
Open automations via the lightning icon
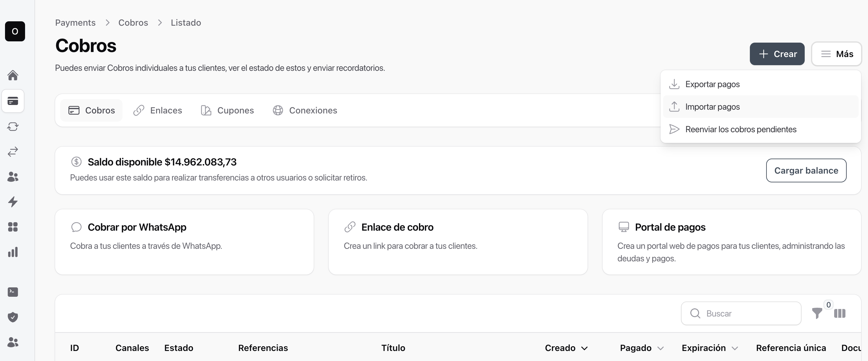(13, 202)
